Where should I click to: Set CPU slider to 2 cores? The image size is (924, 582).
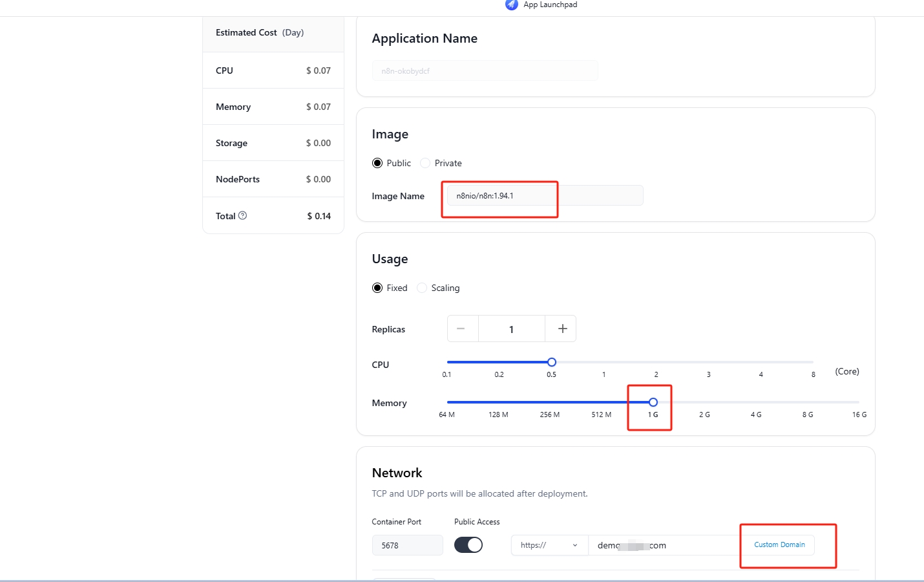click(x=656, y=362)
